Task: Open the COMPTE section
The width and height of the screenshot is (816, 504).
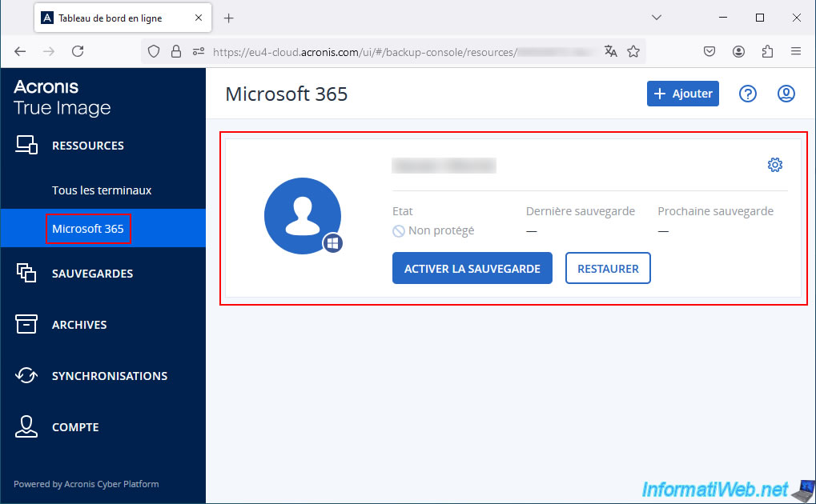Action: (75, 427)
